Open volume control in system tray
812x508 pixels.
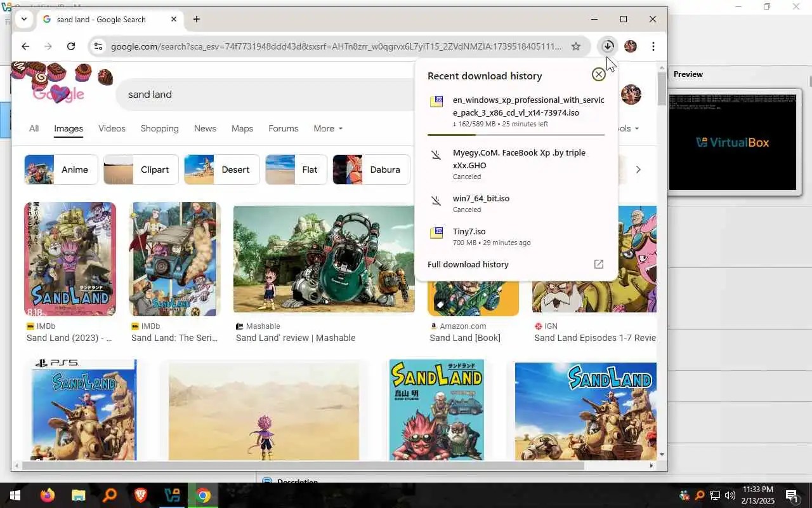730,495
